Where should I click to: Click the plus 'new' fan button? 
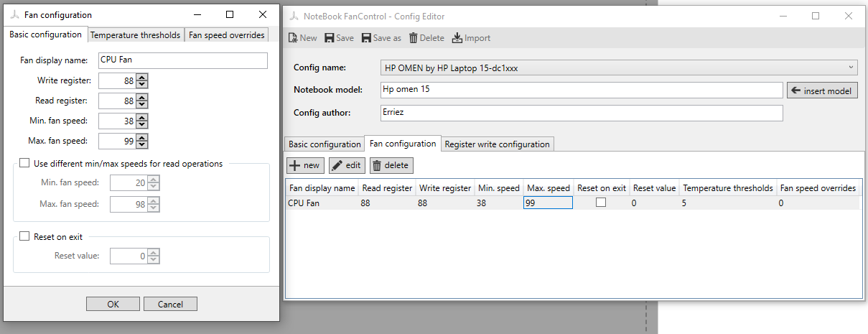(305, 165)
